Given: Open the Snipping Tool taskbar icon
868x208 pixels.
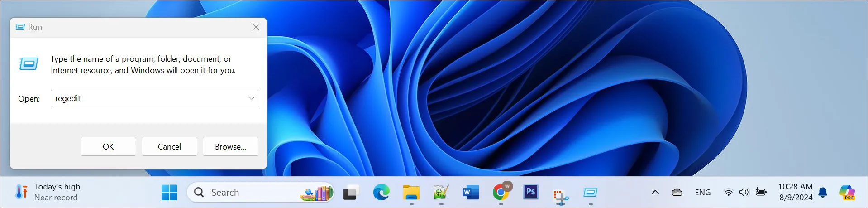Looking at the screenshot, I should pos(561,196).
